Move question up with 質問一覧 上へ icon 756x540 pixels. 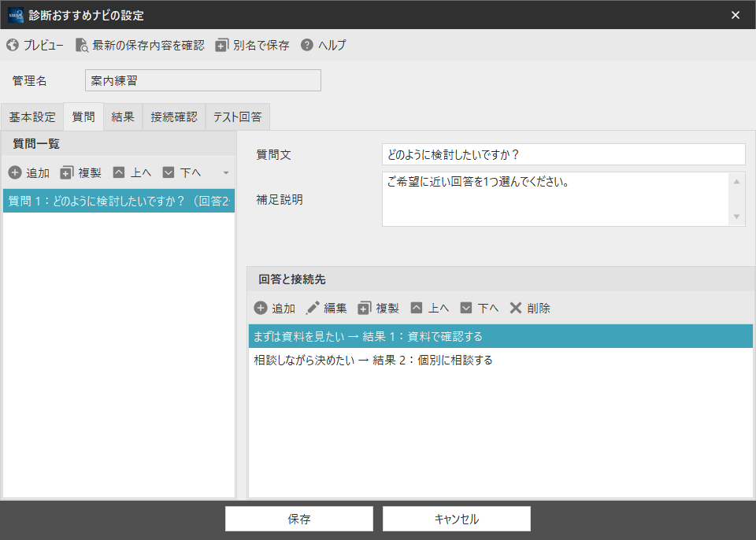pyautogui.click(x=119, y=172)
